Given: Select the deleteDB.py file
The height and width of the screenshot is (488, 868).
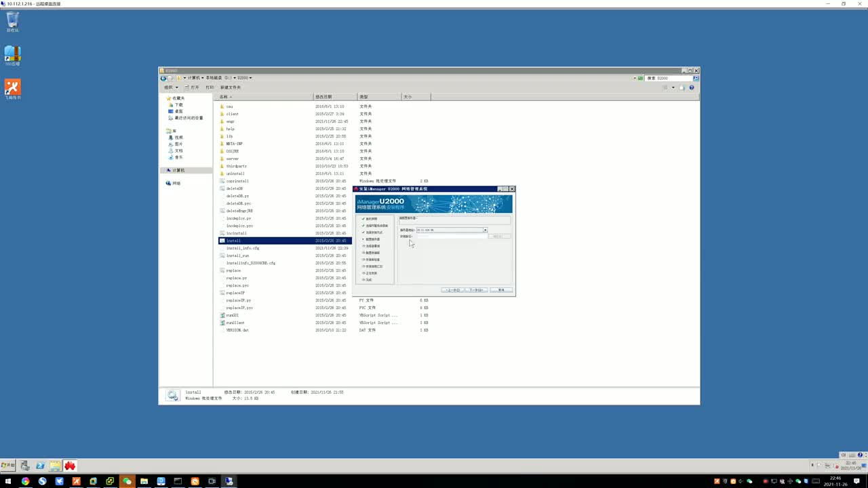Looking at the screenshot, I should pos(237,196).
